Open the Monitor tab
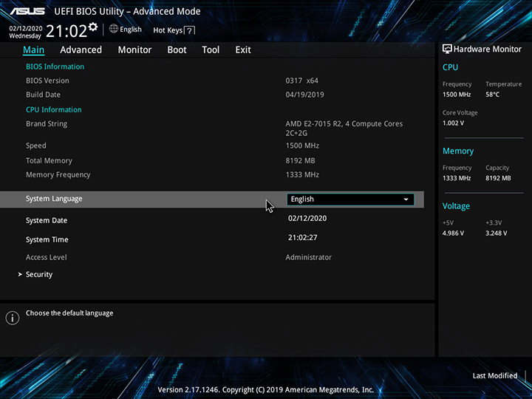The image size is (532, 399). click(134, 50)
